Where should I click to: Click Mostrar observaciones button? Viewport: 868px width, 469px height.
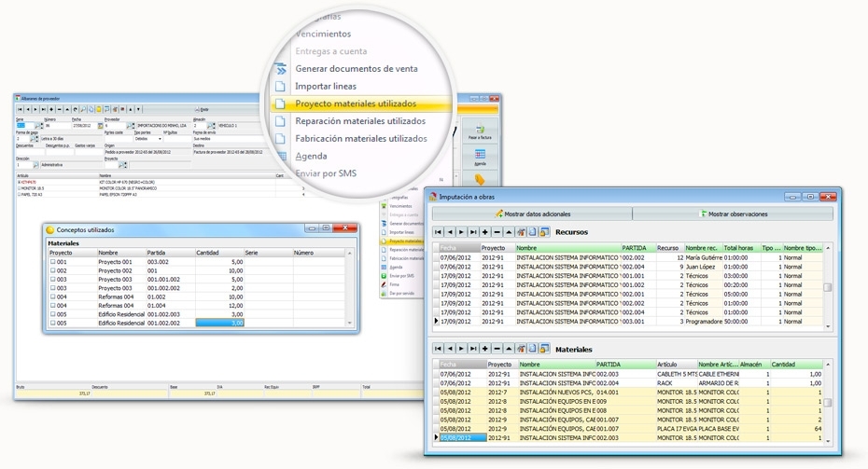point(733,214)
